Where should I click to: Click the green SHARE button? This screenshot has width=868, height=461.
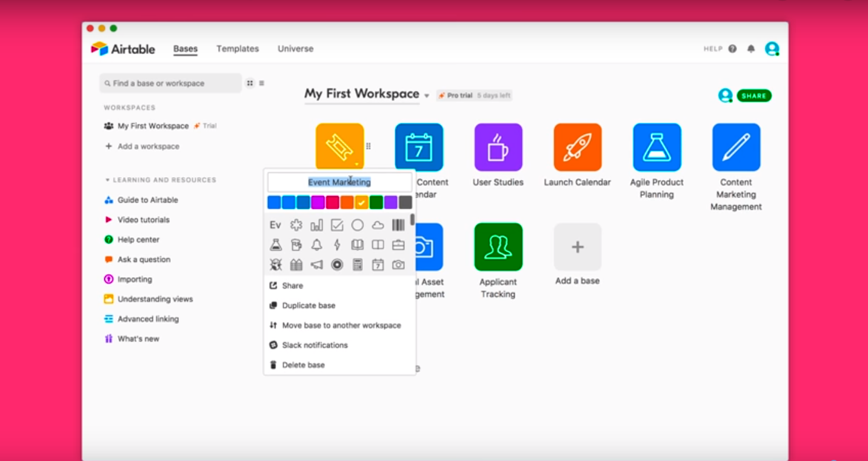click(754, 96)
